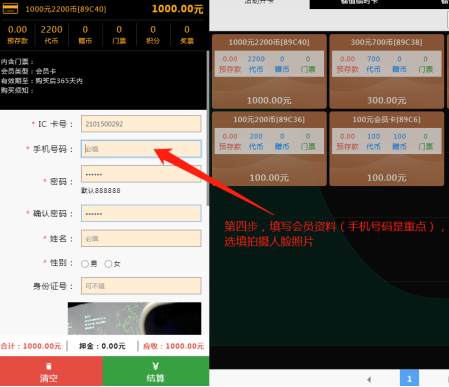Select the 男 radio button

coord(85,264)
